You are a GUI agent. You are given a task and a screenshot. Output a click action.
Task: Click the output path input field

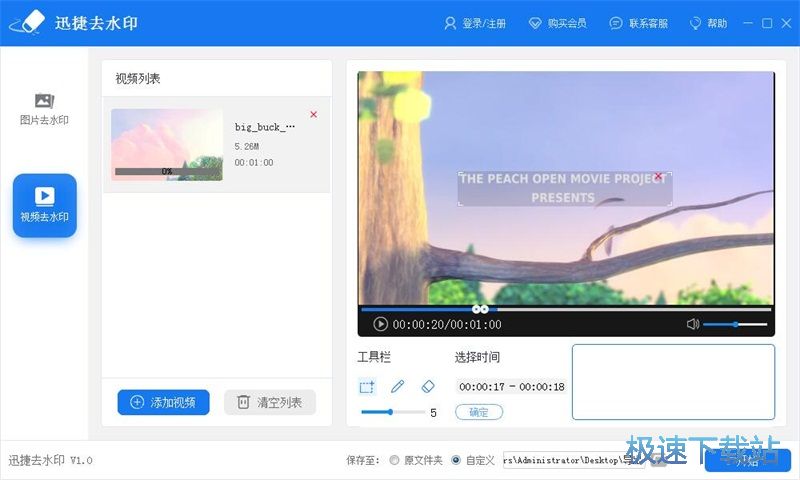tap(574, 460)
